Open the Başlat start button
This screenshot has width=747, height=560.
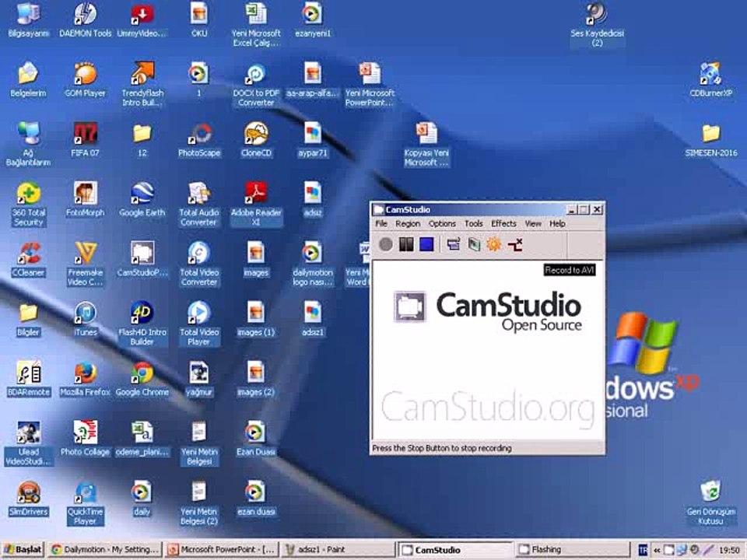[x=23, y=550]
